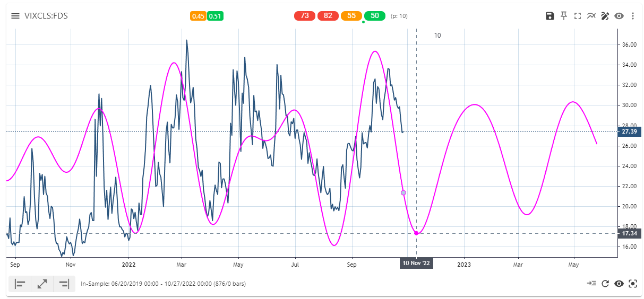This screenshot has width=644, height=299.
Task: Click the center-focus target icon at bottom right
Action: (x=633, y=284)
